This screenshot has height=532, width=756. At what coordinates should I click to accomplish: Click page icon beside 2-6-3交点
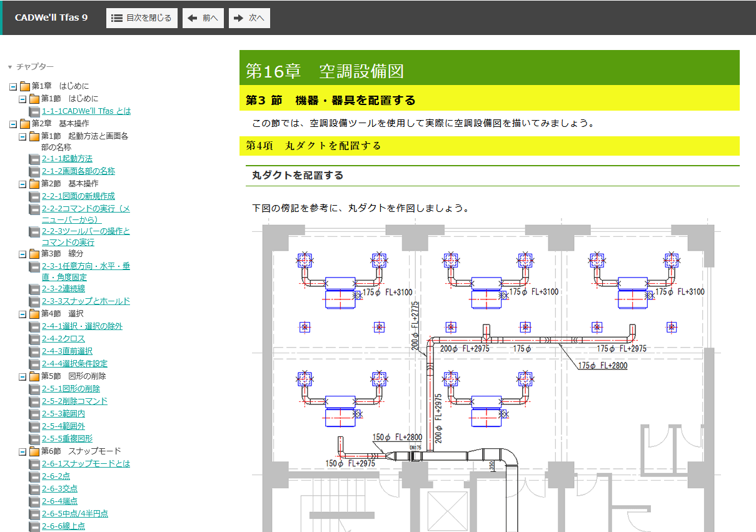(x=34, y=489)
